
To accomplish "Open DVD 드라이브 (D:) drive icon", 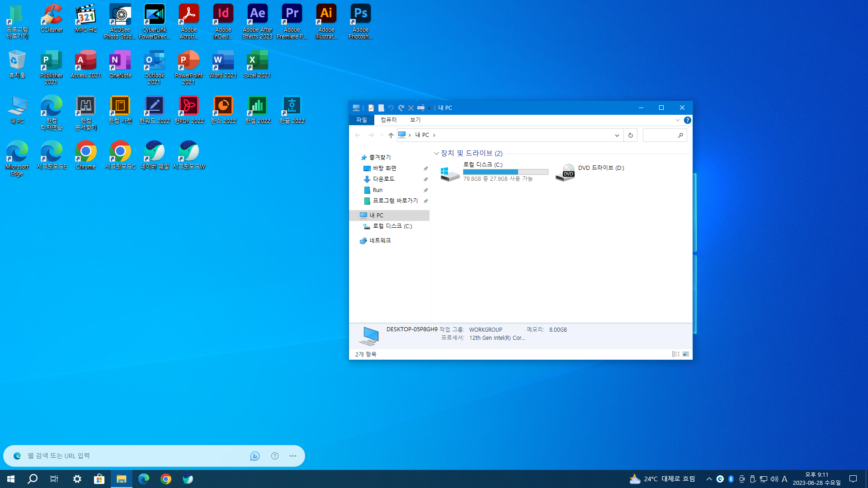I will (565, 173).
